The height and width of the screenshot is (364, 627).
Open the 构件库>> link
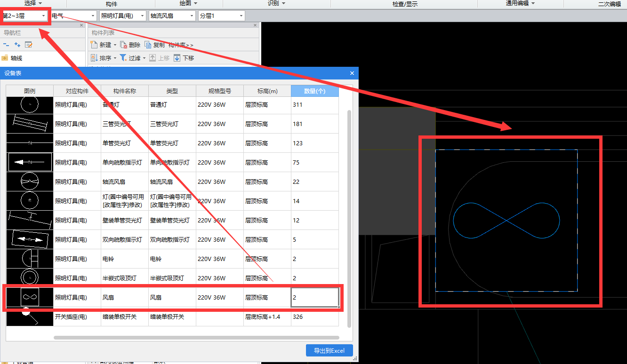(x=181, y=45)
